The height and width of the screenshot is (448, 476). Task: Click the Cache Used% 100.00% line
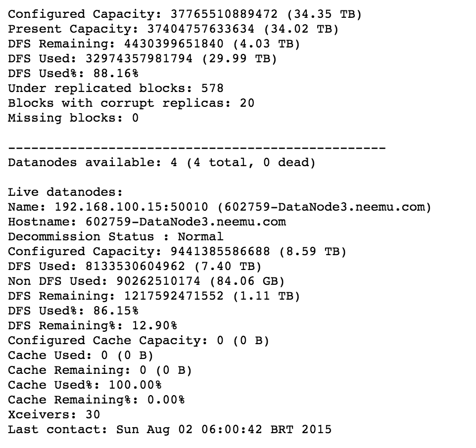[85, 385]
